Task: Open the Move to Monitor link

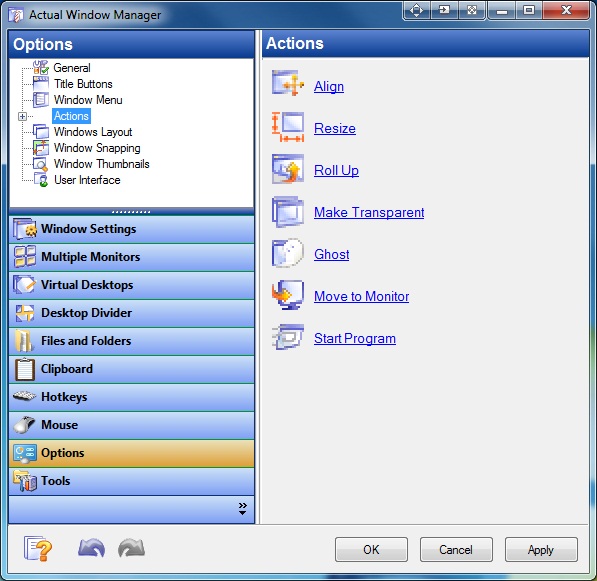Action: pos(361,296)
